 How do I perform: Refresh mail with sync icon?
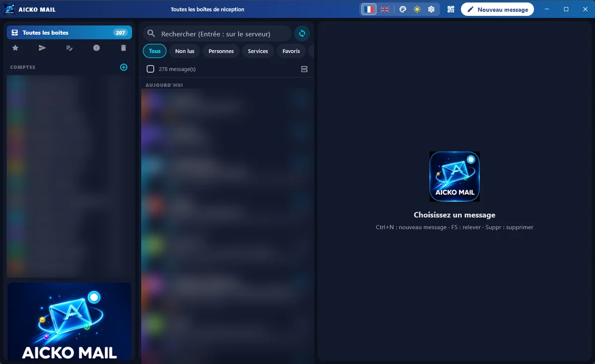[302, 34]
